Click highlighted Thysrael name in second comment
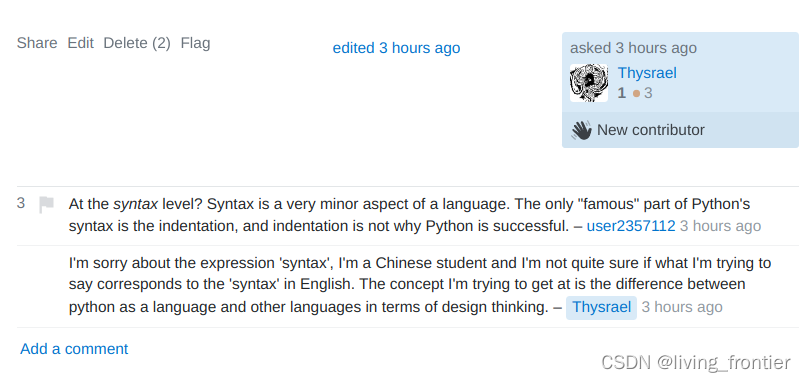Screen dimensions: 806x382 tap(601, 307)
